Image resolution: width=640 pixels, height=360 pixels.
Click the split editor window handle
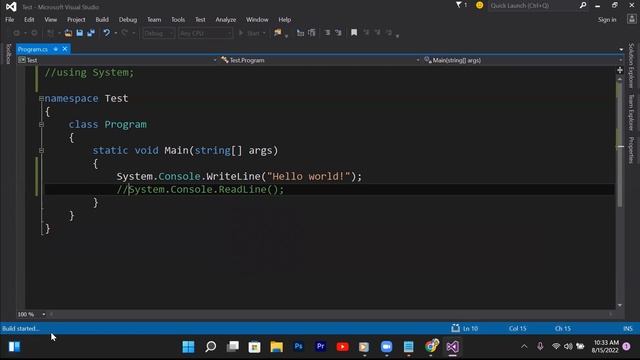(x=620, y=70)
